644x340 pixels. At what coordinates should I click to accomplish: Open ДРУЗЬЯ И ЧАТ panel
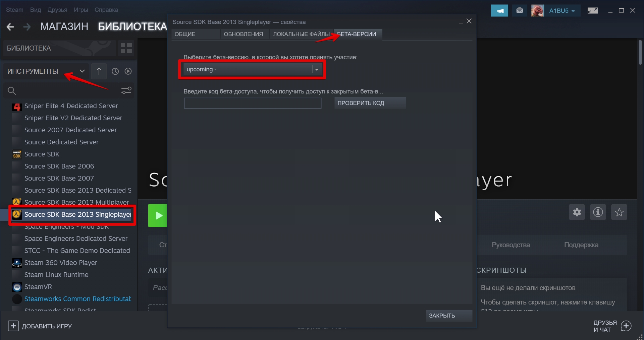pyautogui.click(x=605, y=326)
